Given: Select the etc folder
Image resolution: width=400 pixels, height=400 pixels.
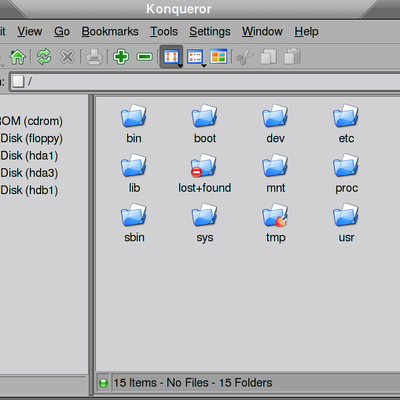Looking at the screenshot, I should pos(346,124).
